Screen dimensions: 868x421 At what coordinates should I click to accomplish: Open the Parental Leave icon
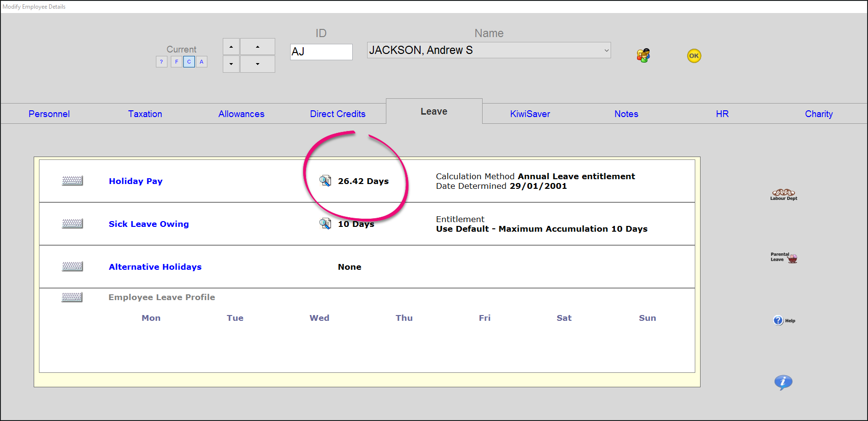[x=784, y=258]
